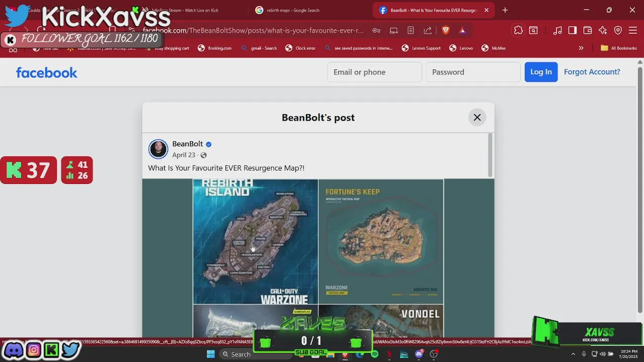
Task: Open Discord from the taskbar
Action: click(x=419, y=354)
